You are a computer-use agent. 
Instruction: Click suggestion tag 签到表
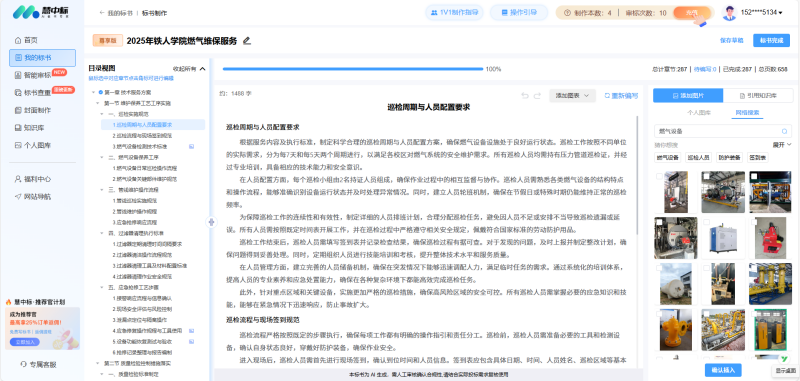pos(758,158)
